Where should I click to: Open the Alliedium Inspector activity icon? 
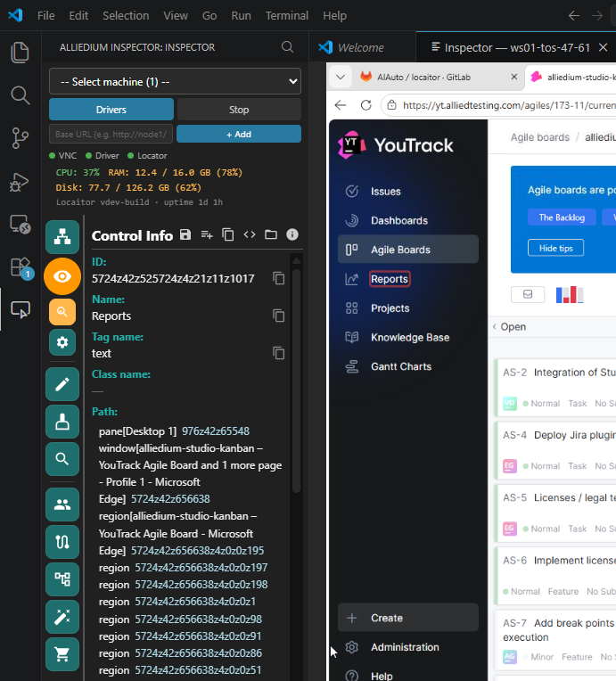click(x=21, y=309)
